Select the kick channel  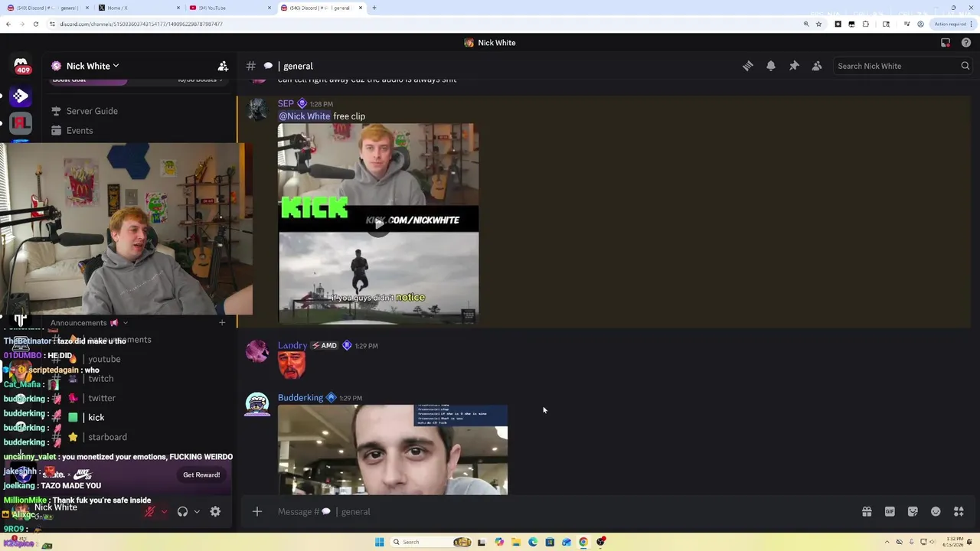(96, 417)
